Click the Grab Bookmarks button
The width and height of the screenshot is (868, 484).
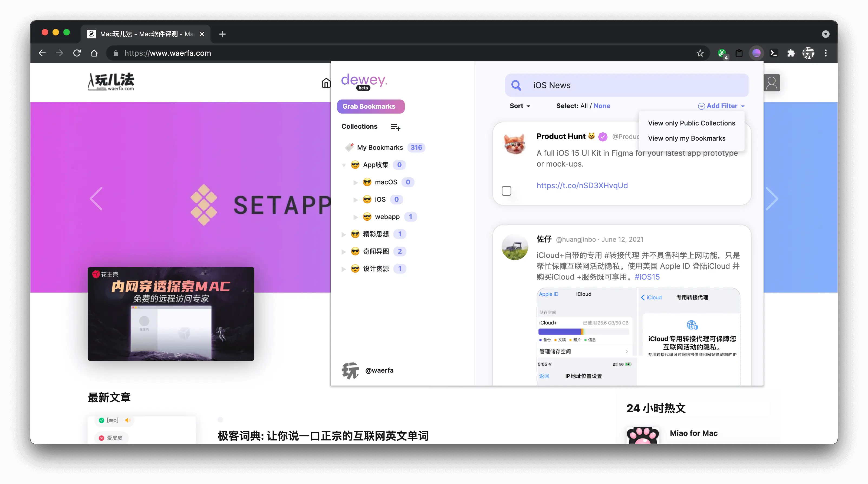pos(371,107)
